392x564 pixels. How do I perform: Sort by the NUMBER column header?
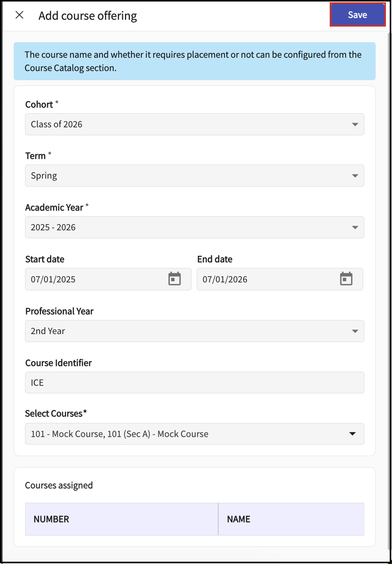click(52, 519)
